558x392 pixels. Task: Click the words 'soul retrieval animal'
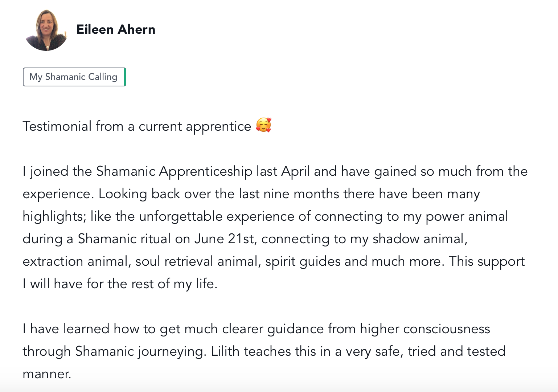pos(198,261)
